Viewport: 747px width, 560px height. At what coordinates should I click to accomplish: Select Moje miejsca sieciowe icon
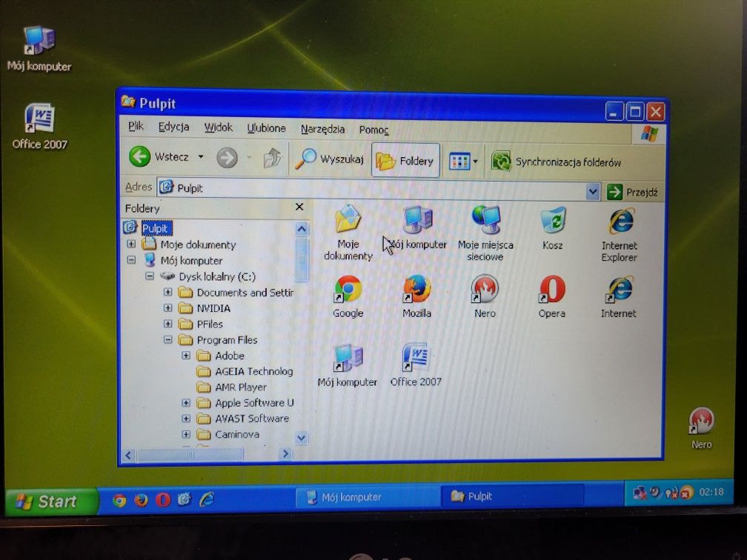[485, 233]
